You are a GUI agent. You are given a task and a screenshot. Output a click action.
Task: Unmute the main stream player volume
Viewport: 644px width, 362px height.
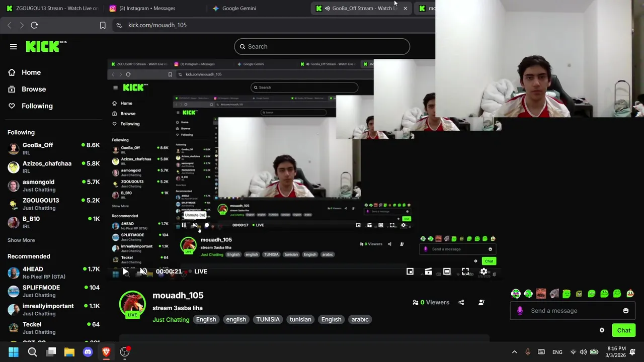tap(143, 271)
